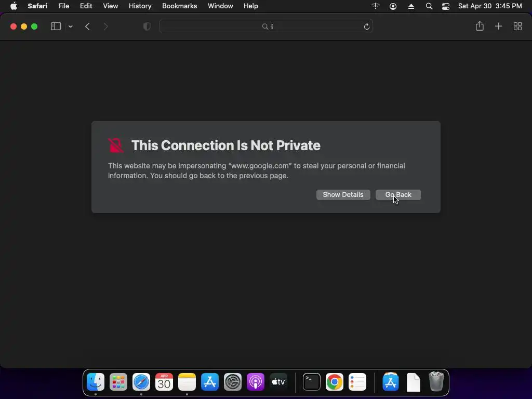Image resolution: width=532 pixels, height=399 pixels.
Task: Click the "This Connection Is Not Private" heading
Action: (226, 145)
